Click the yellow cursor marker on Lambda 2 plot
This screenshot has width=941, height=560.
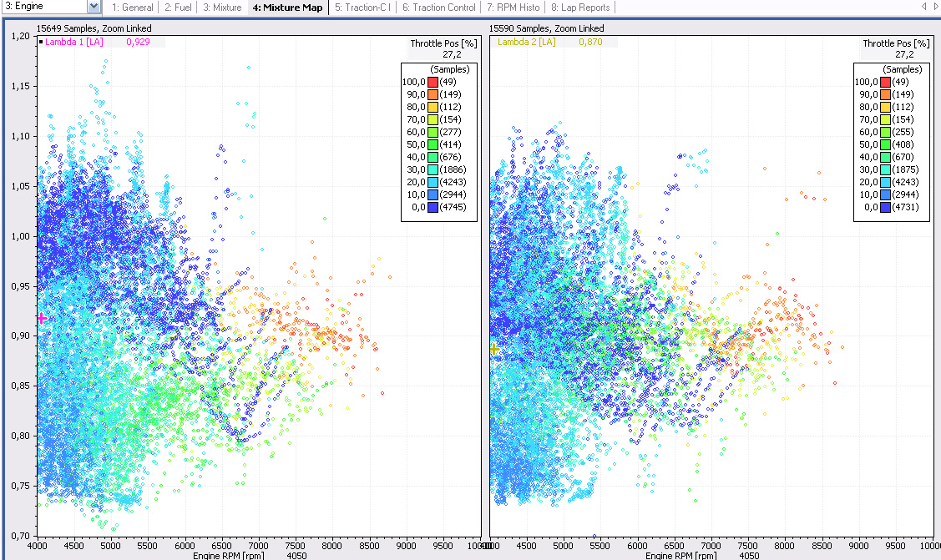click(x=493, y=349)
